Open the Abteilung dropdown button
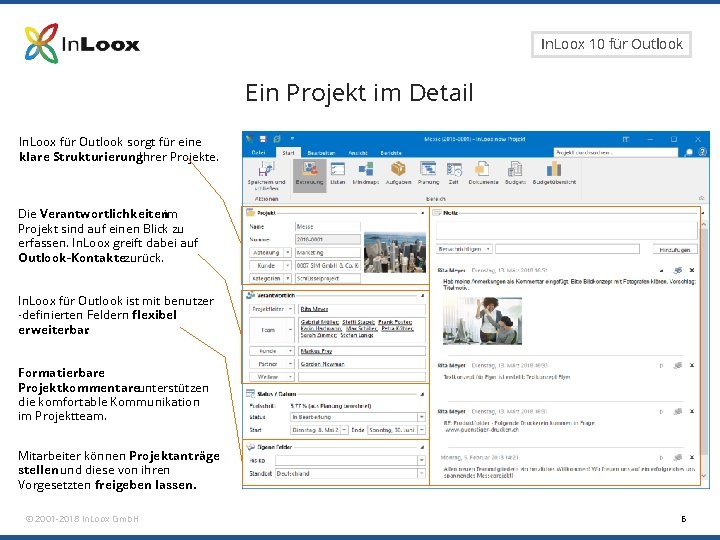 click(288, 252)
